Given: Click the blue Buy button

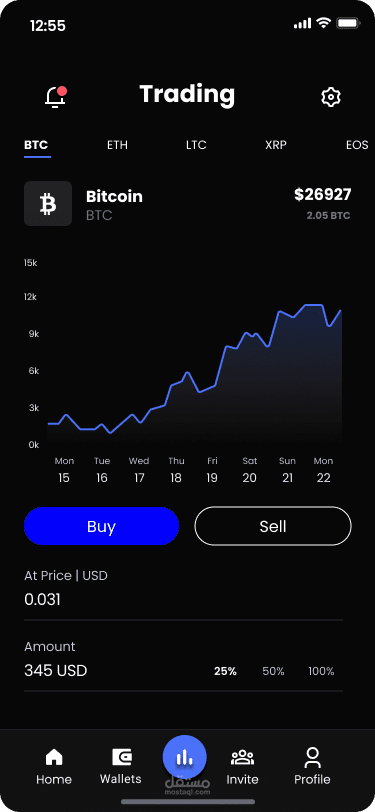Looking at the screenshot, I should 102,526.
